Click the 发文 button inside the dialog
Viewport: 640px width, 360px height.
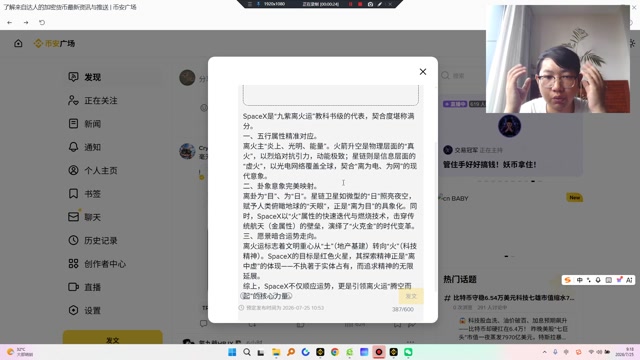point(411,296)
